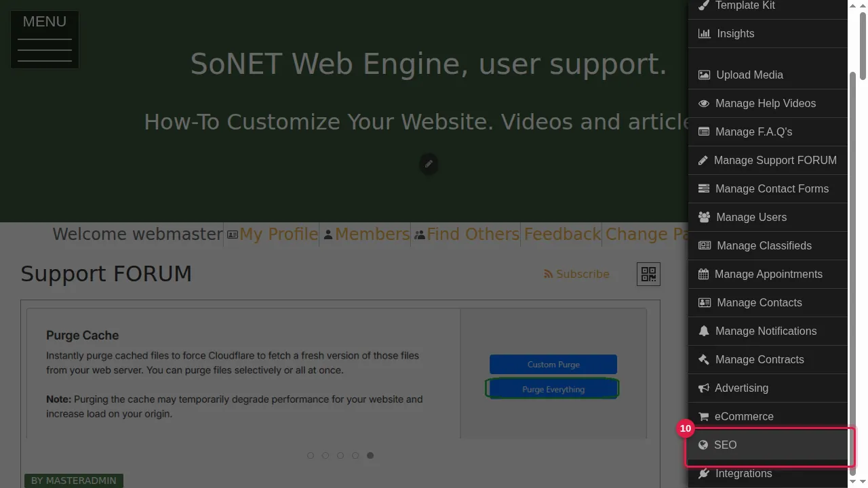Follow the Members link
Screen dimensions: 868x488
coord(372,235)
